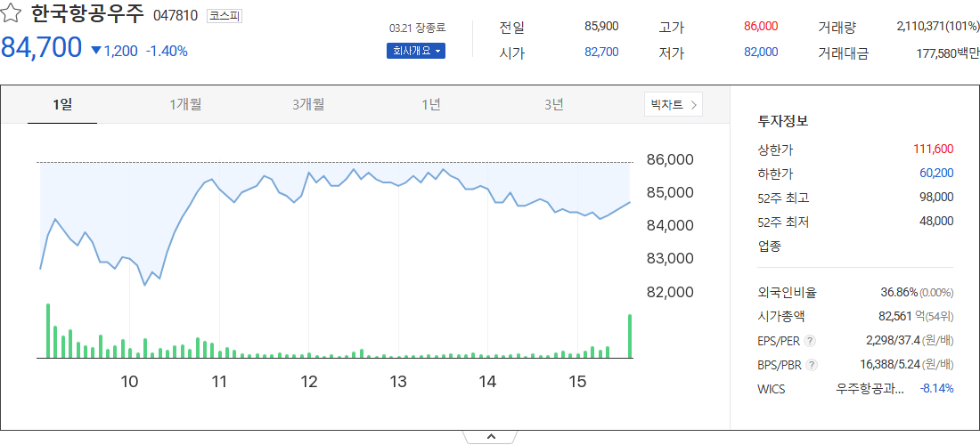Click the percentage change -1.40%
Image resolution: width=980 pixels, height=445 pixels.
click(167, 52)
